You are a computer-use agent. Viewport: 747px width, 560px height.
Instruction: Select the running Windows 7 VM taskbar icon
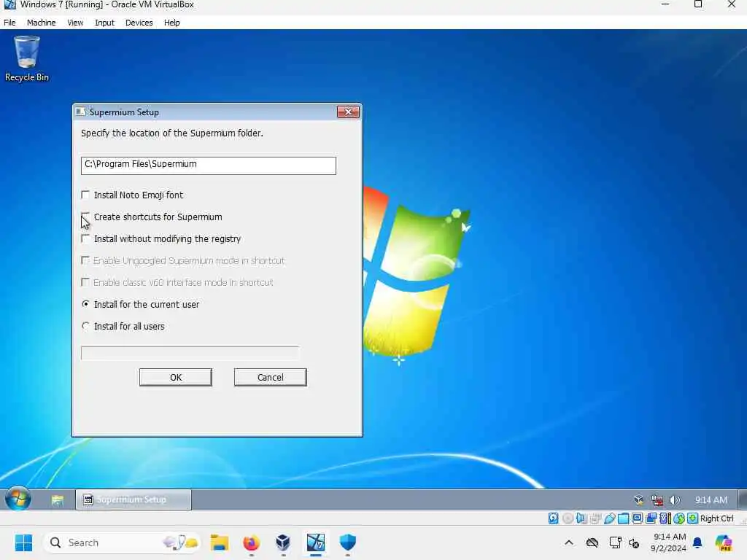click(x=315, y=542)
